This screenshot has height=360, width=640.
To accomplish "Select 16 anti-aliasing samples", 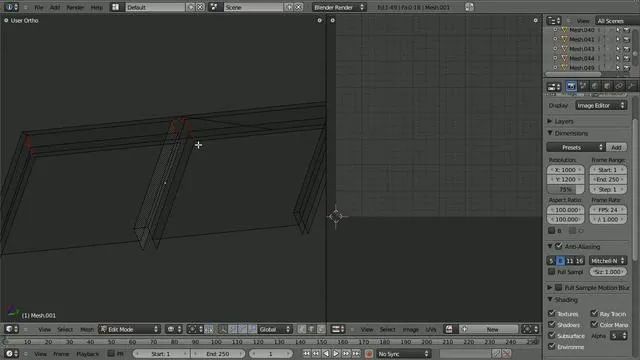I will tap(580, 260).
